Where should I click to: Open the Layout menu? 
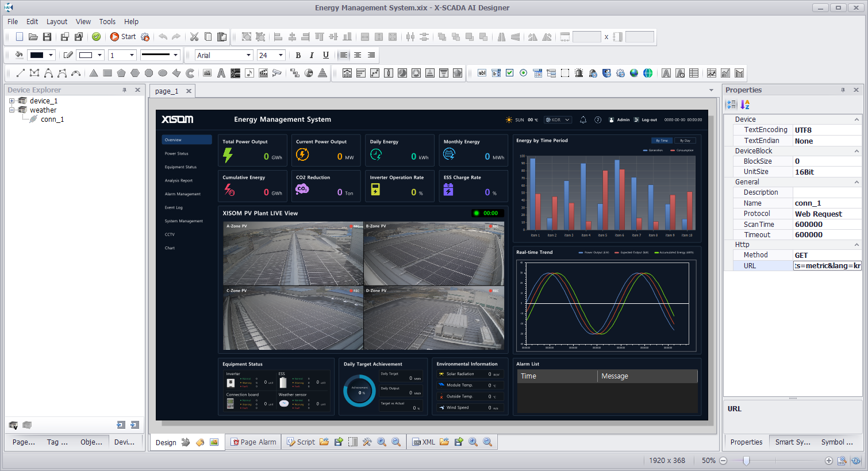point(57,21)
